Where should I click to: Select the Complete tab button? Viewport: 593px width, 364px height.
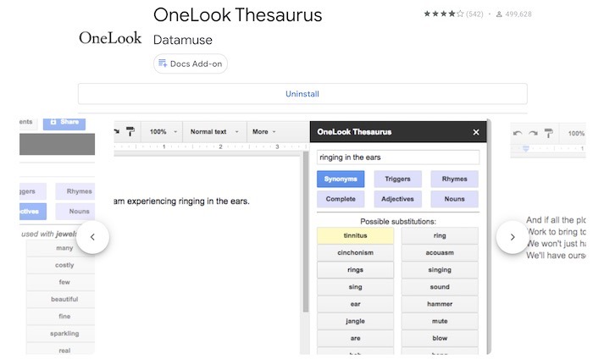[x=341, y=199]
